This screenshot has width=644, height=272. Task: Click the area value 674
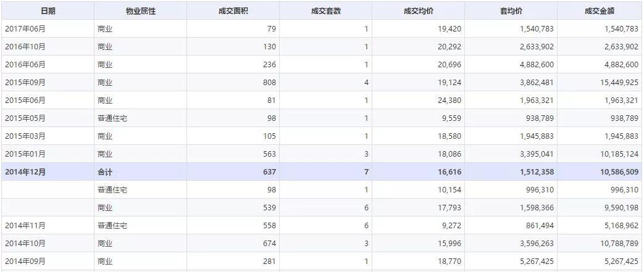coord(269,244)
